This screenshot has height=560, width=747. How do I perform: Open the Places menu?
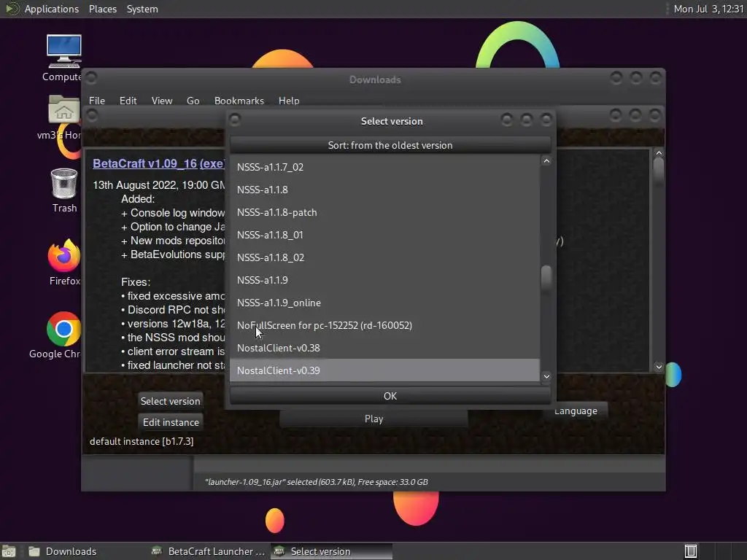pyautogui.click(x=102, y=9)
